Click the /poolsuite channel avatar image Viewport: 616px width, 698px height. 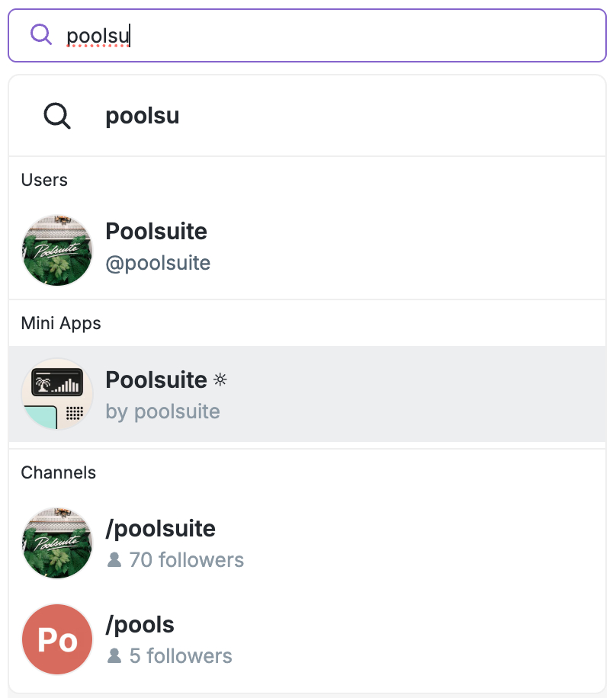point(57,543)
